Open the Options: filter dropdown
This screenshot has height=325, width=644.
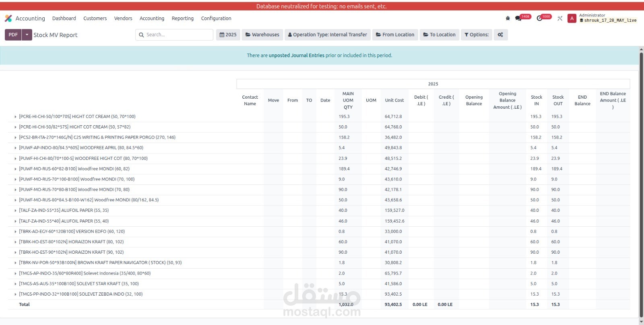click(477, 35)
